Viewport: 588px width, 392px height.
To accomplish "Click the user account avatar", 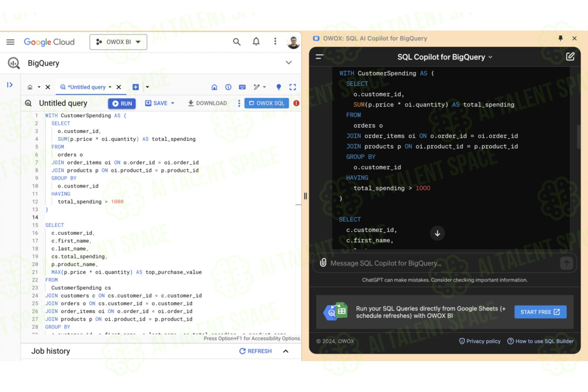I will [293, 42].
